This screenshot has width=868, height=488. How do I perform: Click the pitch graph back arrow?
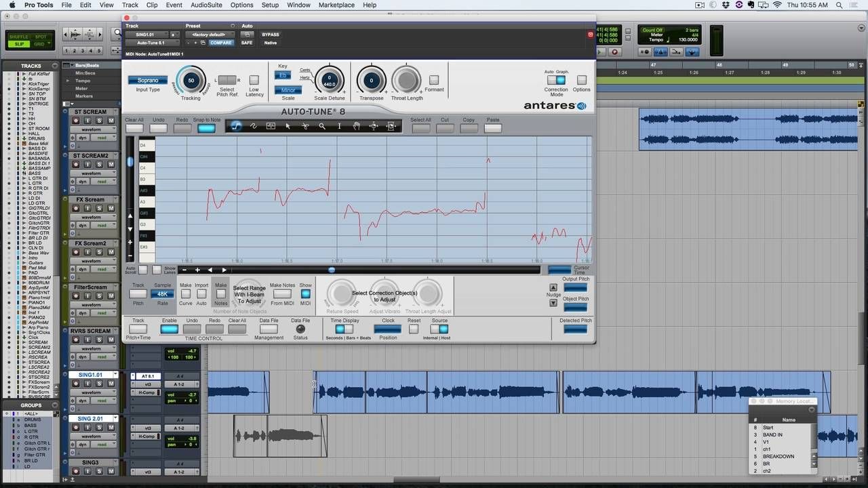pyautogui.click(x=210, y=270)
